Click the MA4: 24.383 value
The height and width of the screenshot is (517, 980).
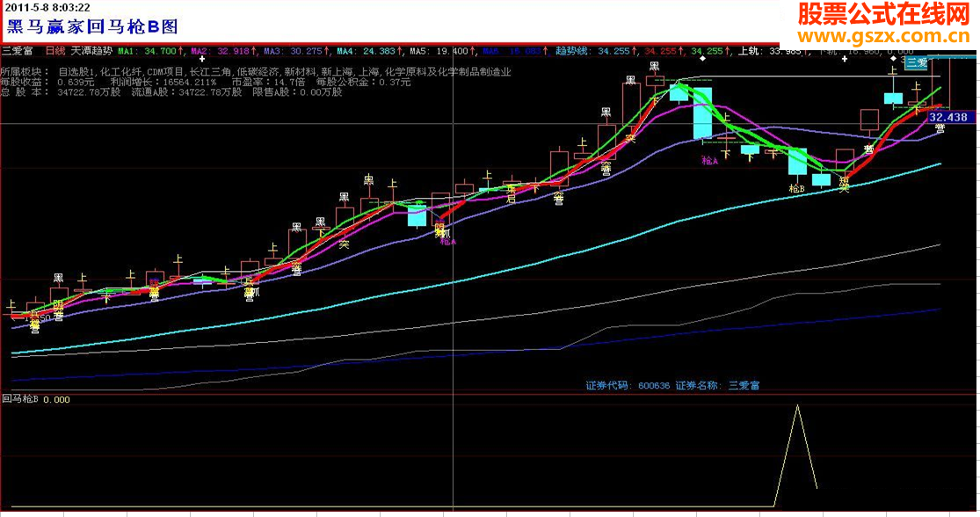366,51
